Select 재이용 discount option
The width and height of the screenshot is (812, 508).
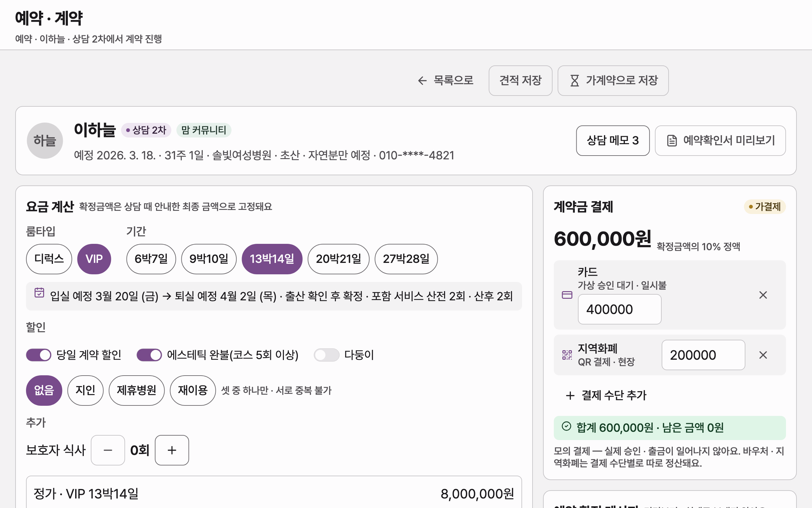(x=193, y=391)
